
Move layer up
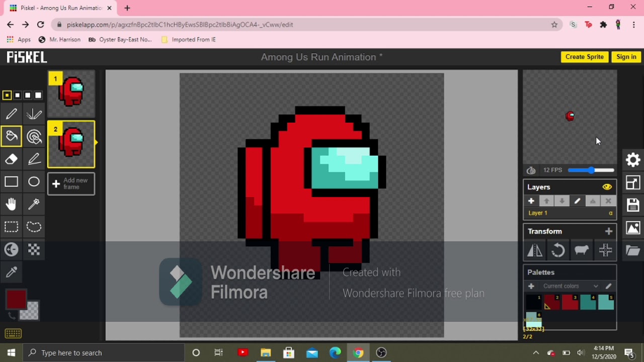[x=546, y=201]
